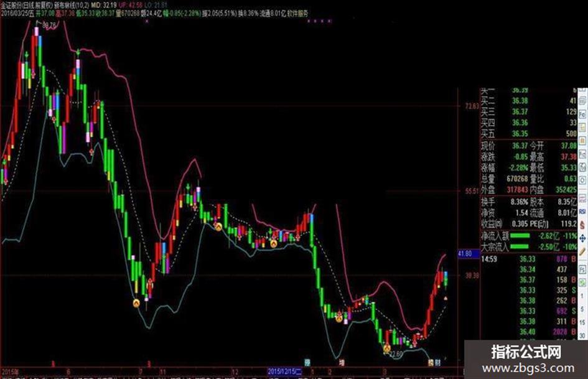Click the yellow signal marker near 22.60 low
Viewport: 588px width, 379px height.
coord(386,349)
